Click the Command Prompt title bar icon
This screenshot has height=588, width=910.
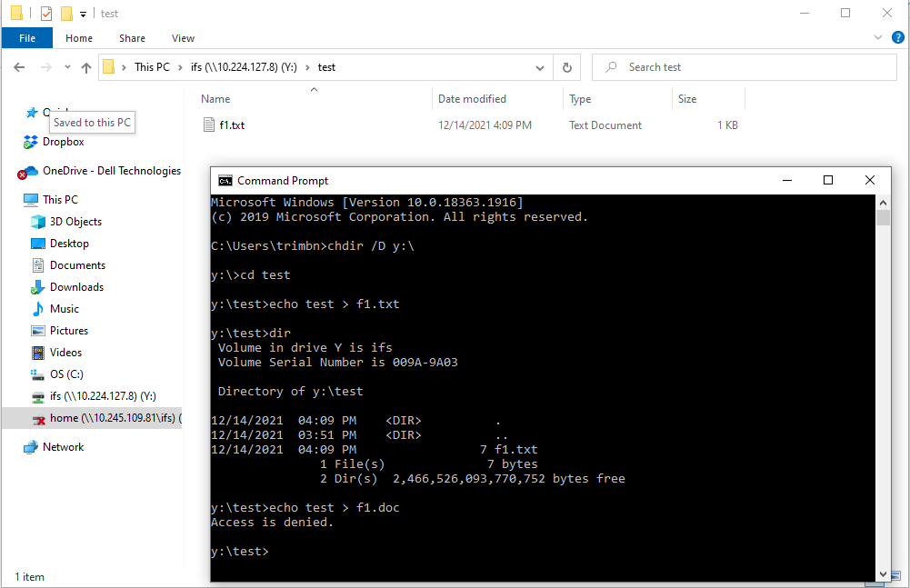pos(224,180)
